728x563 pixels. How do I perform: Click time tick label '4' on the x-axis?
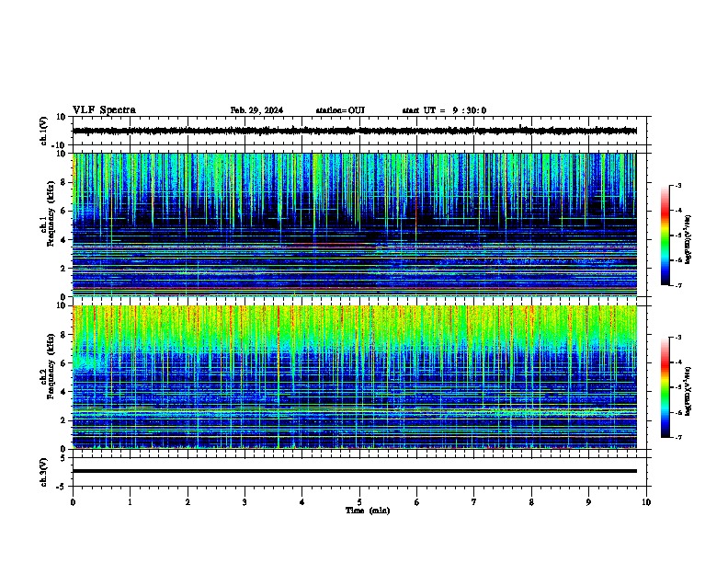302,502
